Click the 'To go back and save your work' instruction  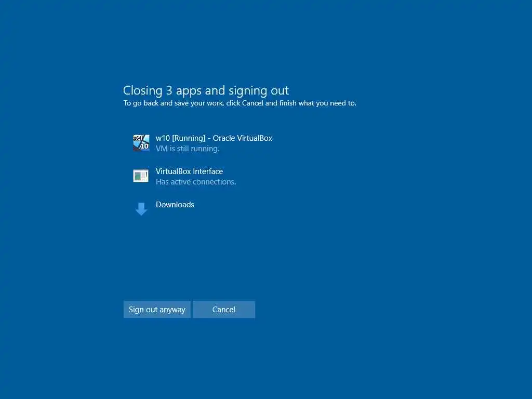(x=240, y=103)
